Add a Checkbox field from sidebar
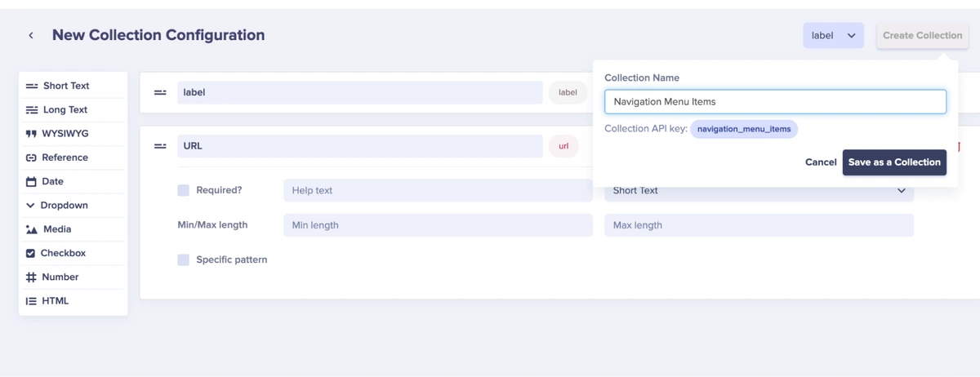Screen dimensions: 980x377 [x=62, y=254]
